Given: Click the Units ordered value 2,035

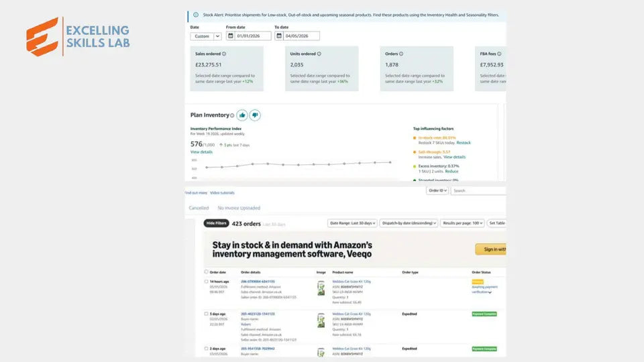Looking at the screenshot, I should [297, 65].
